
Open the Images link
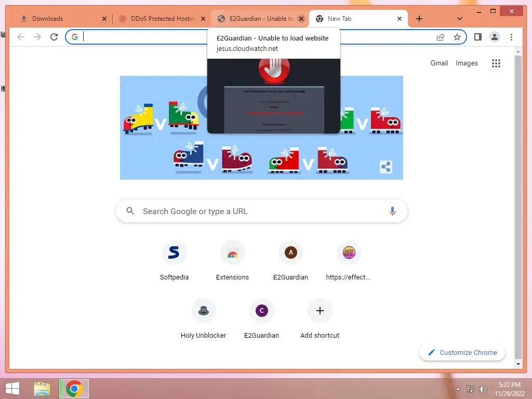(467, 63)
